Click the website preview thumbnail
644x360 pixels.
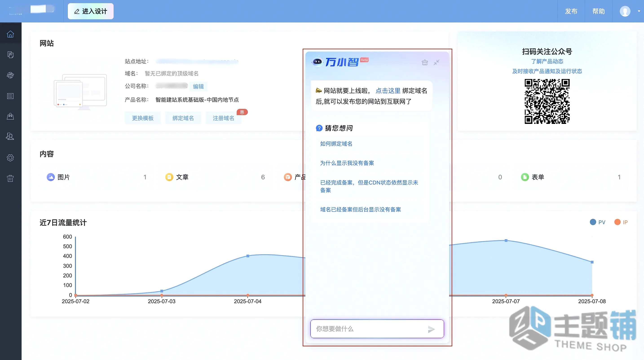[x=80, y=92]
